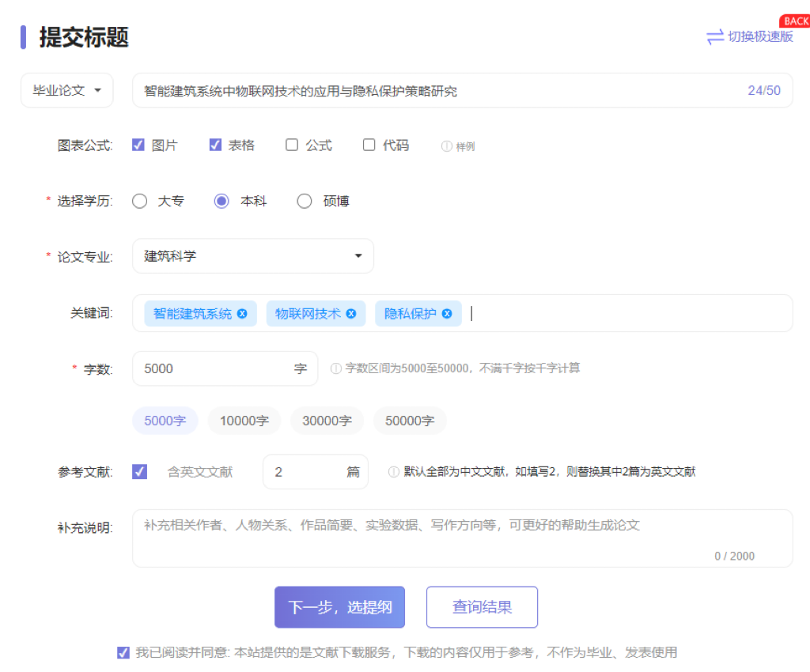Click the English reference count field
This screenshot has height=672, width=810.
click(315, 472)
